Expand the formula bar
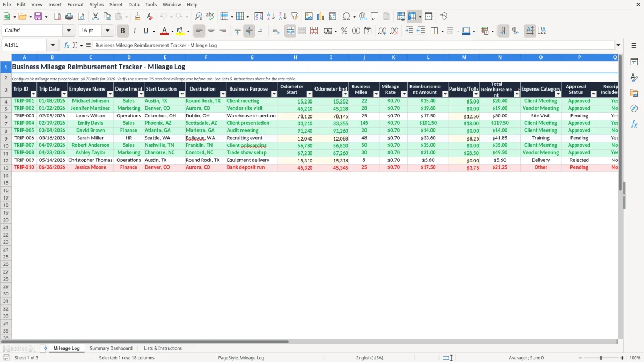 [x=618, y=45]
